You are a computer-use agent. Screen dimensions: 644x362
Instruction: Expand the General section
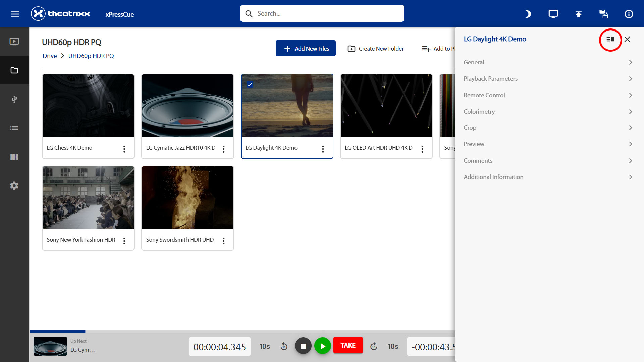(x=548, y=62)
